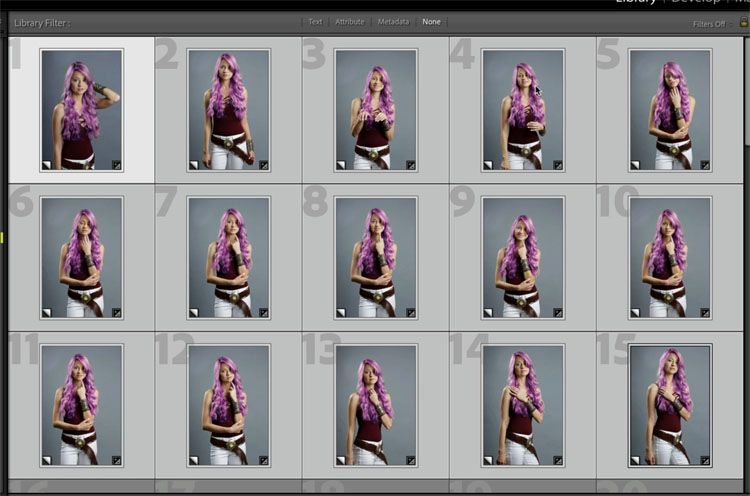Click develop adjustments badge on photo 9
750x496 pixels.
click(x=558, y=313)
